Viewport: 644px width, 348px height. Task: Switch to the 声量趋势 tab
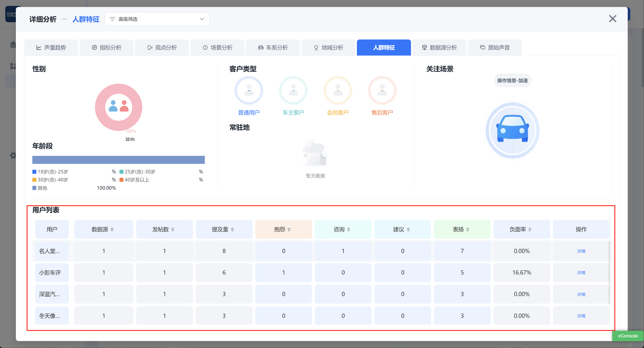pyautogui.click(x=51, y=48)
